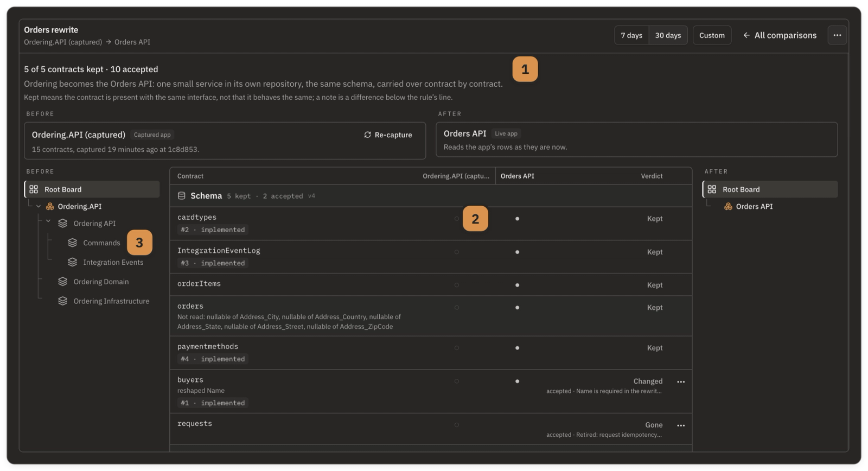
Task: Click the orders contract name
Action: coord(190,306)
